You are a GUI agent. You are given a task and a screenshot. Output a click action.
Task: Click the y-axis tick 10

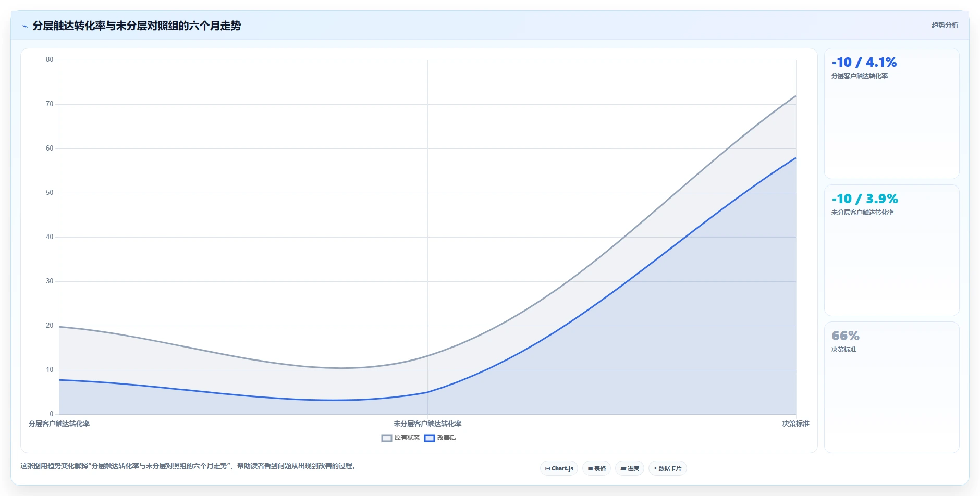click(x=50, y=370)
